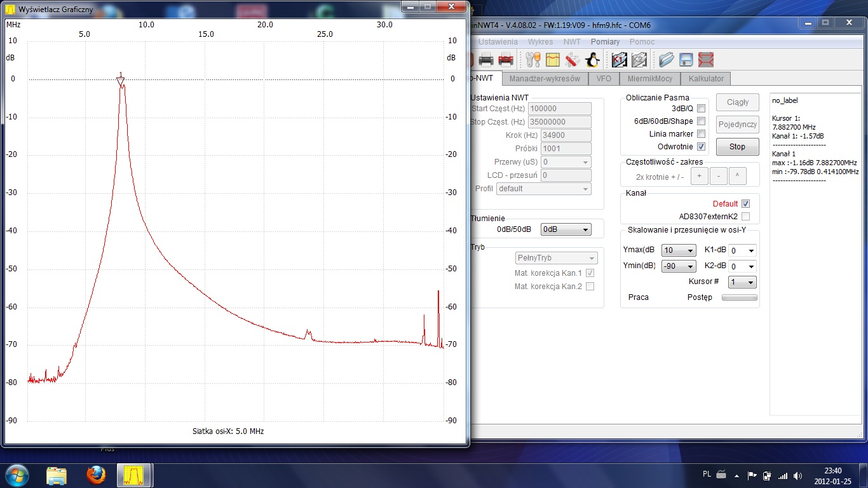Click the K1 channel calibration icon
The width and height of the screenshot is (868, 488).
tap(620, 60)
